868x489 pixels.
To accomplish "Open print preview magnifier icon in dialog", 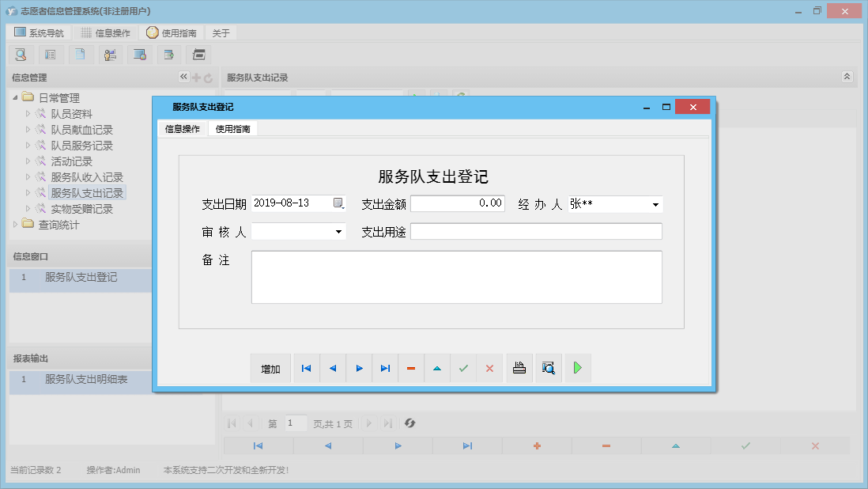I will point(547,369).
